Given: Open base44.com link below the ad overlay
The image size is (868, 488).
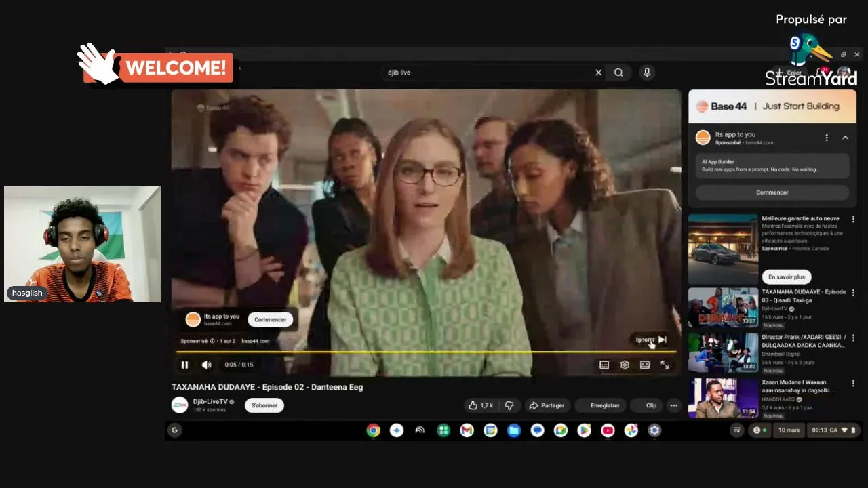Looking at the screenshot, I should click(256, 341).
